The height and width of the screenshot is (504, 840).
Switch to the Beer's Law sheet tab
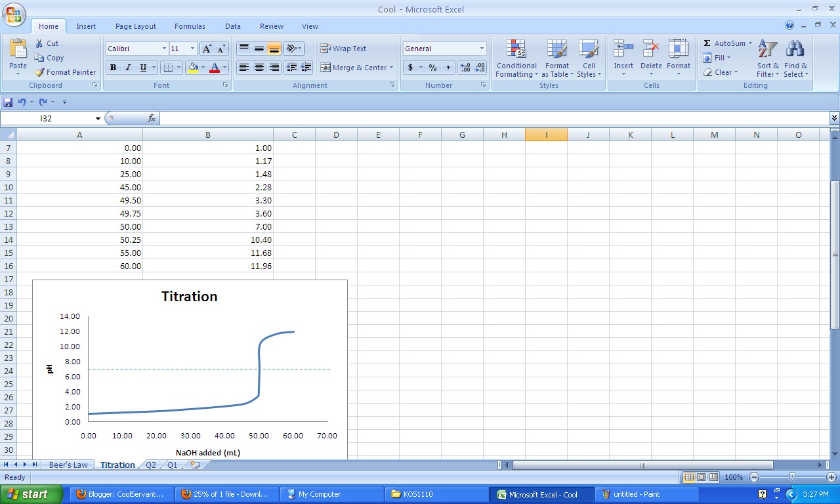tap(68, 464)
